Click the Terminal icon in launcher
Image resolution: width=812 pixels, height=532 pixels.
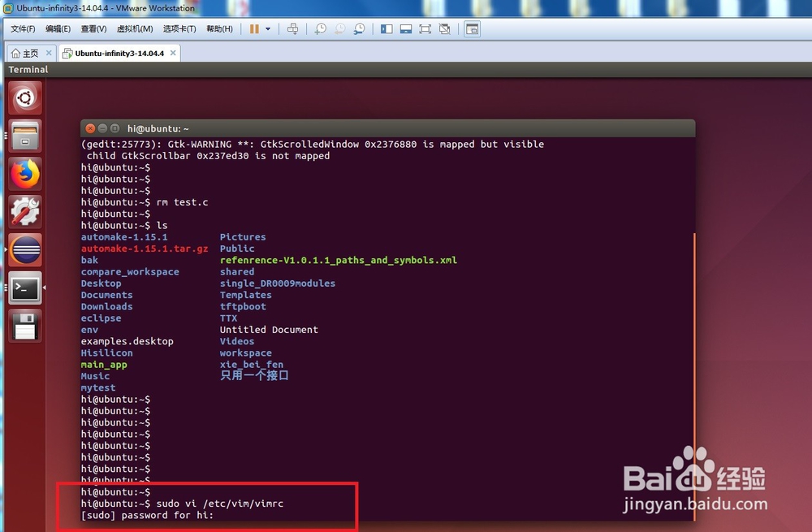click(x=25, y=288)
